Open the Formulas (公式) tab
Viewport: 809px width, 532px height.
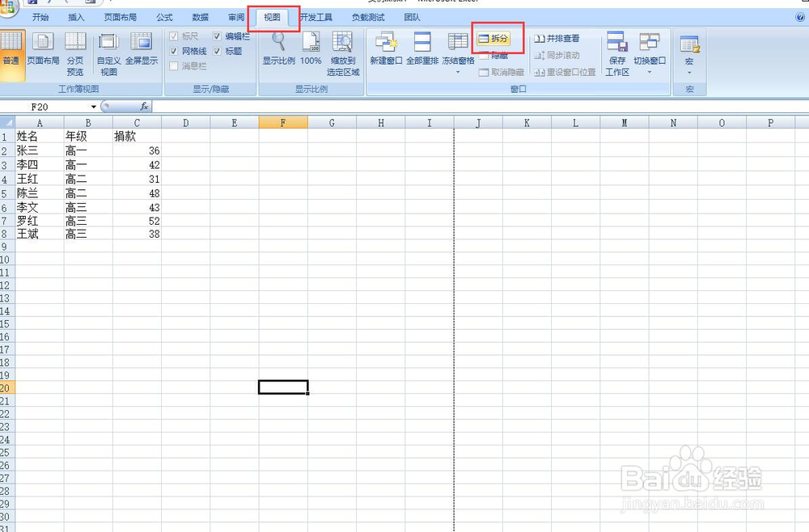tap(164, 17)
